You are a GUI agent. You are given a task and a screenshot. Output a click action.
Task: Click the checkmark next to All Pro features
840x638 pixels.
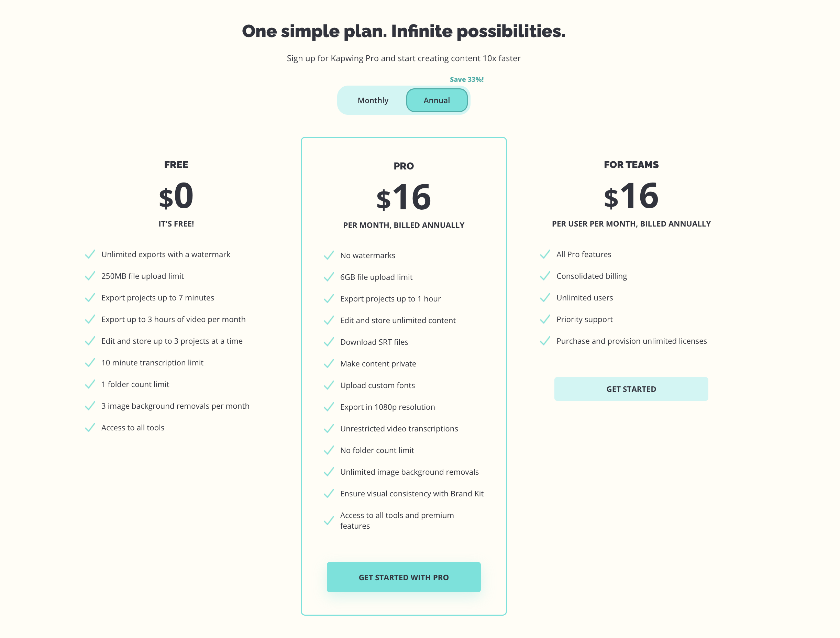click(545, 254)
